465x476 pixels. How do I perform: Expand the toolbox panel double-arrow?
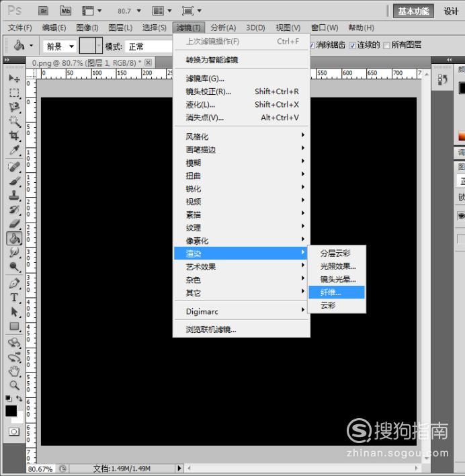[6, 60]
